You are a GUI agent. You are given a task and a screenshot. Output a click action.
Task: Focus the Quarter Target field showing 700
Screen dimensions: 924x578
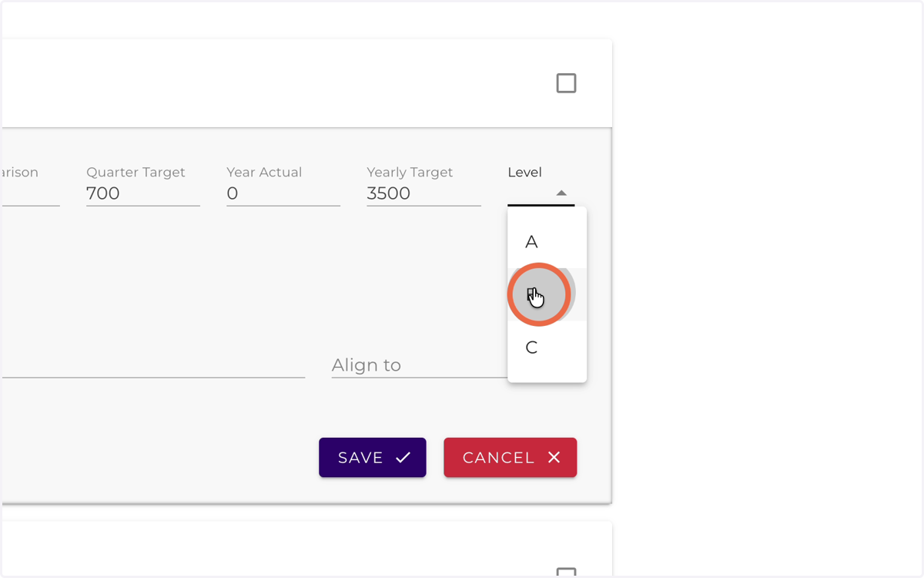click(x=143, y=193)
